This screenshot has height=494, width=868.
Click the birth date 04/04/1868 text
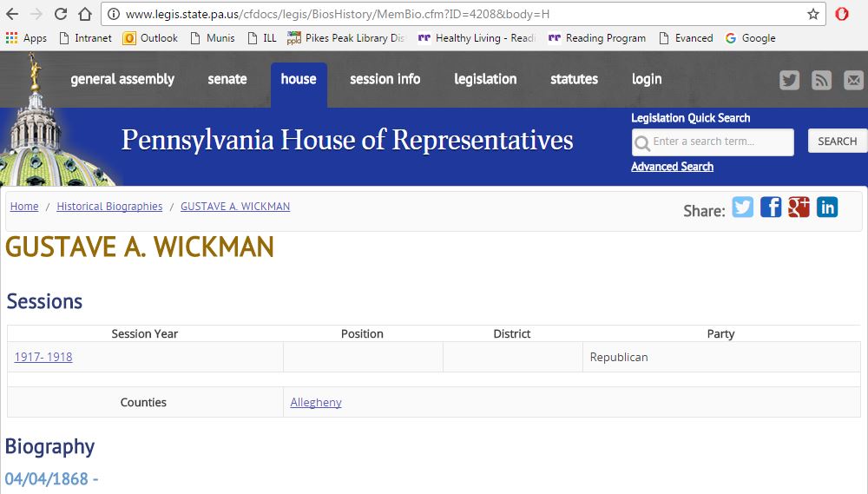[47, 478]
